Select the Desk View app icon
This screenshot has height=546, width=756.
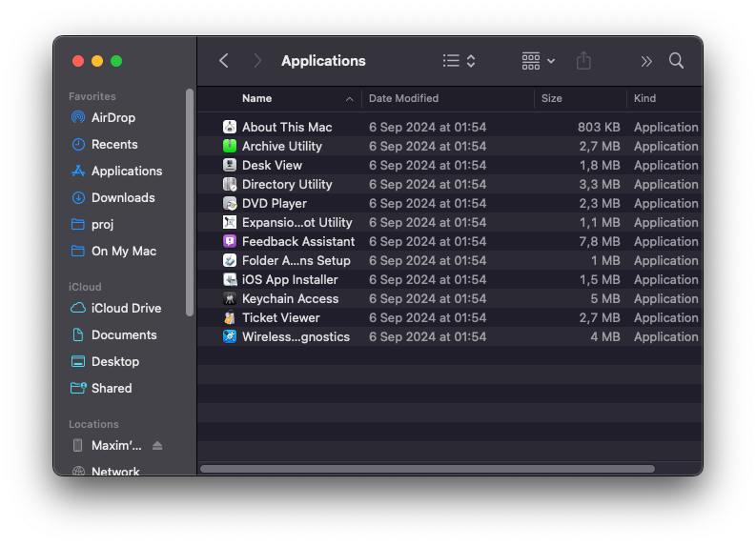pos(230,165)
